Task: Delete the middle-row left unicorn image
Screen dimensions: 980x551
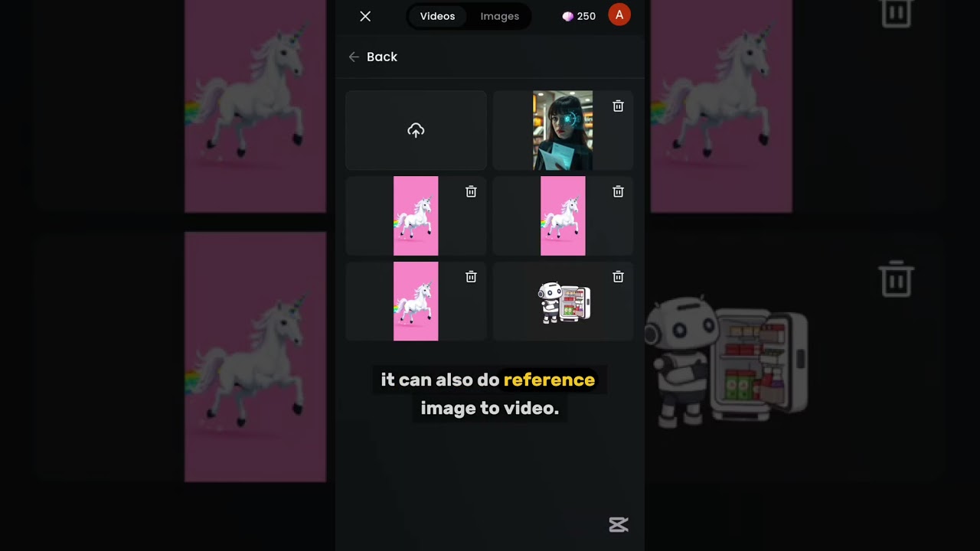Action: point(471,192)
